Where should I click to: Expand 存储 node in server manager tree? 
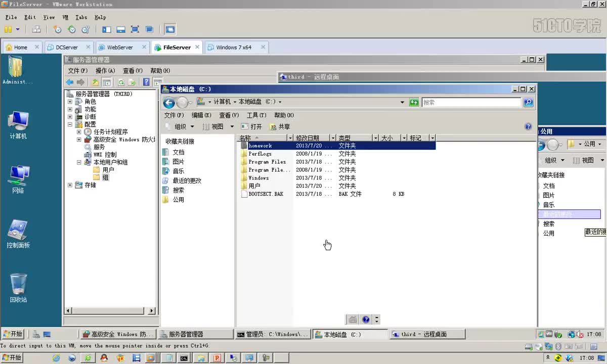click(x=70, y=185)
